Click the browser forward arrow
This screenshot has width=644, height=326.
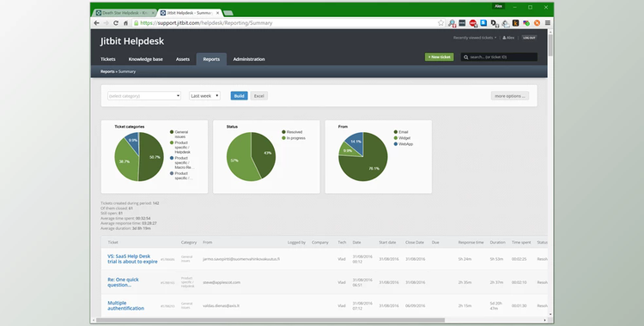click(x=106, y=23)
